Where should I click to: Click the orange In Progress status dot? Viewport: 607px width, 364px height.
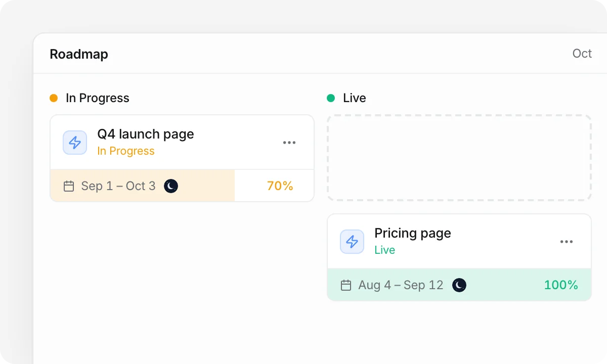54,98
